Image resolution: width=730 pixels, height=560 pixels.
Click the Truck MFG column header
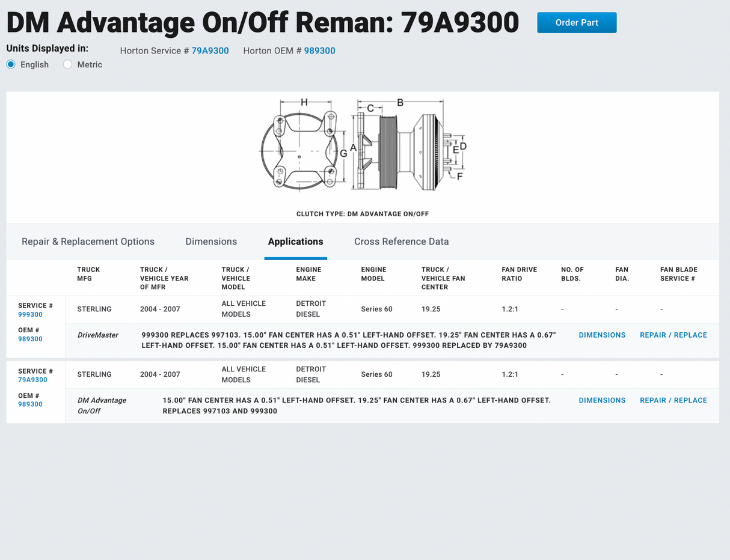tap(88, 274)
